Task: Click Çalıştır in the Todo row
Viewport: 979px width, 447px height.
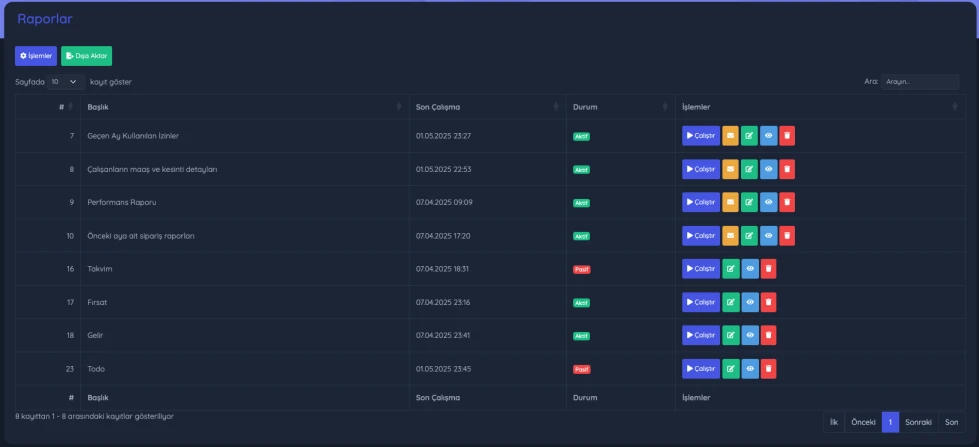Action: click(701, 368)
